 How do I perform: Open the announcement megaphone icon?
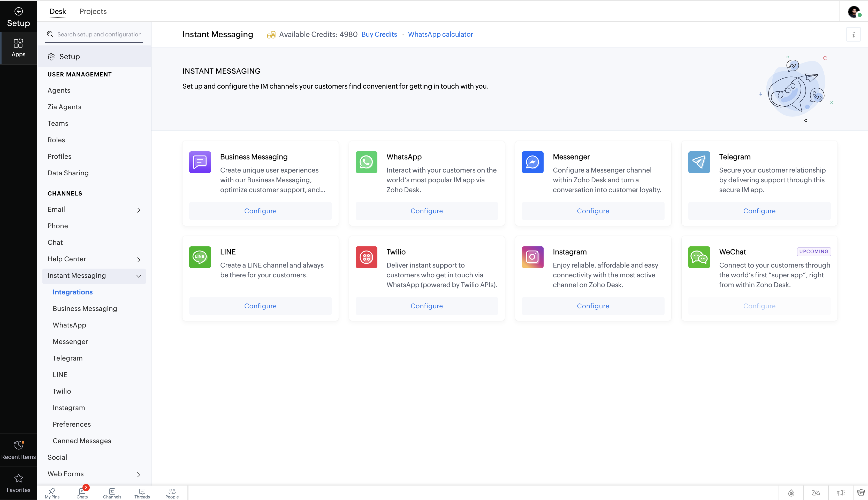pyautogui.click(x=841, y=493)
